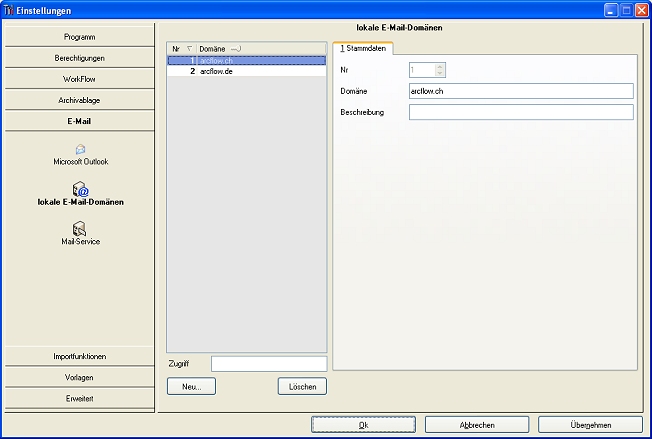Select the lokale E-Mail-Domänen icon
The height and width of the screenshot is (439, 652).
pyautogui.click(x=80, y=189)
